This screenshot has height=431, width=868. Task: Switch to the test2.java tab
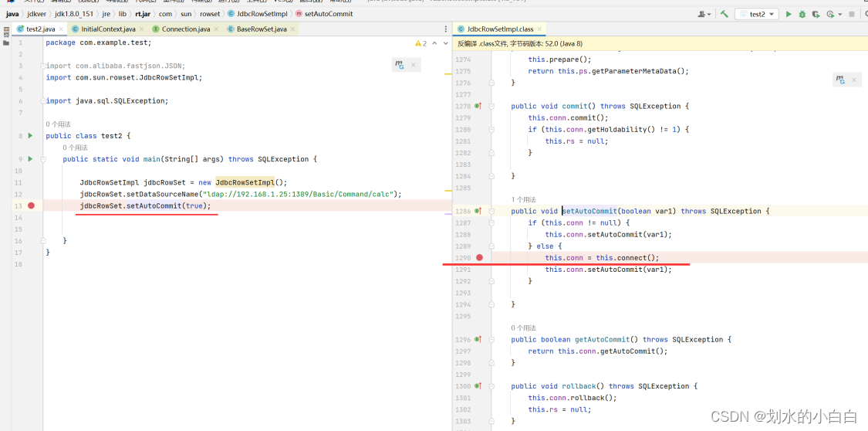tap(40, 29)
